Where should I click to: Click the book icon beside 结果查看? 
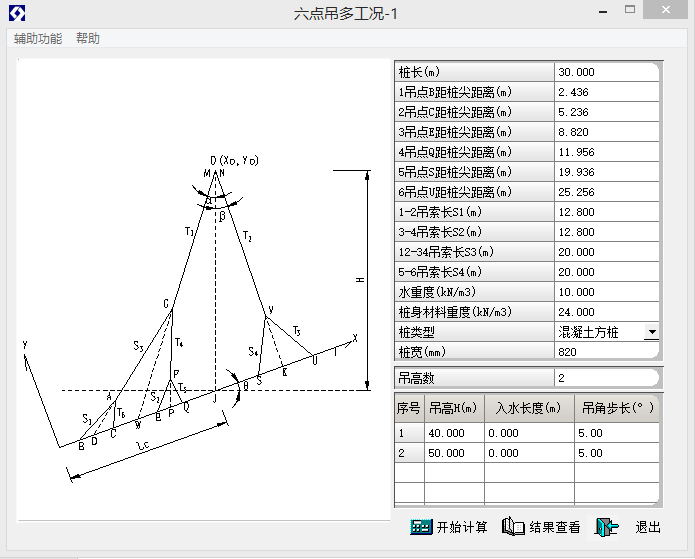[513, 527]
